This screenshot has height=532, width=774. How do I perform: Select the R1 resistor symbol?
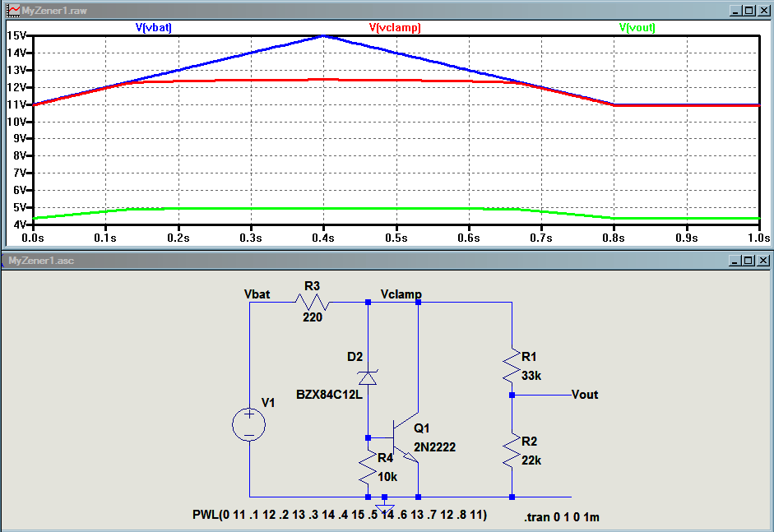(x=512, y=366)
